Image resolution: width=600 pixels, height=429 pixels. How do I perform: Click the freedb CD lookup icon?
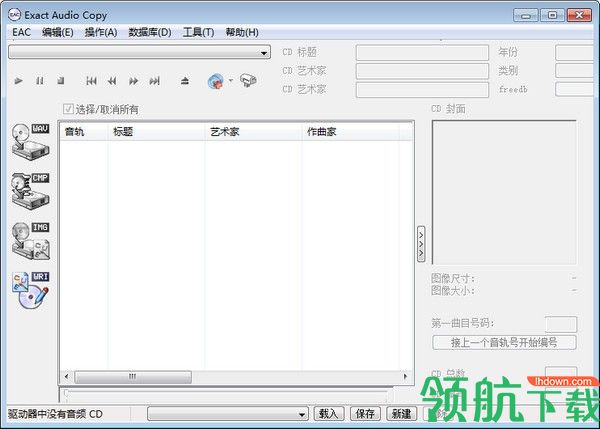(216, 81)
